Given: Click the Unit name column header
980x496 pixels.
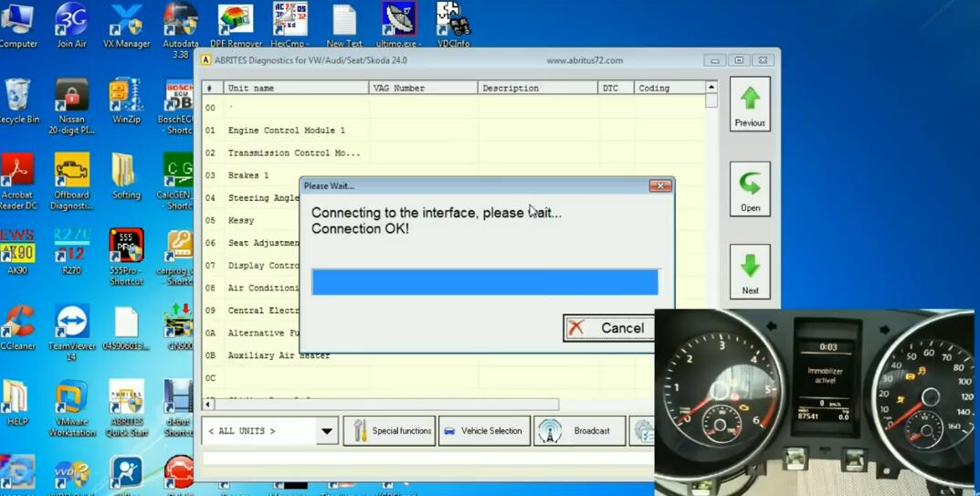Looking at the screenshot, I should coord(296,89).
